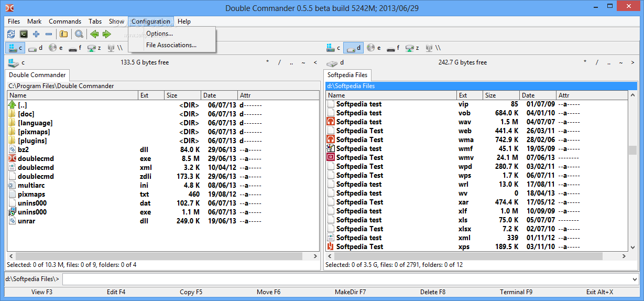Click the blue minus unselect-group icon
The width and height of the screenshot is (644, 301).
pyautogui.click(x=49, y=34)
